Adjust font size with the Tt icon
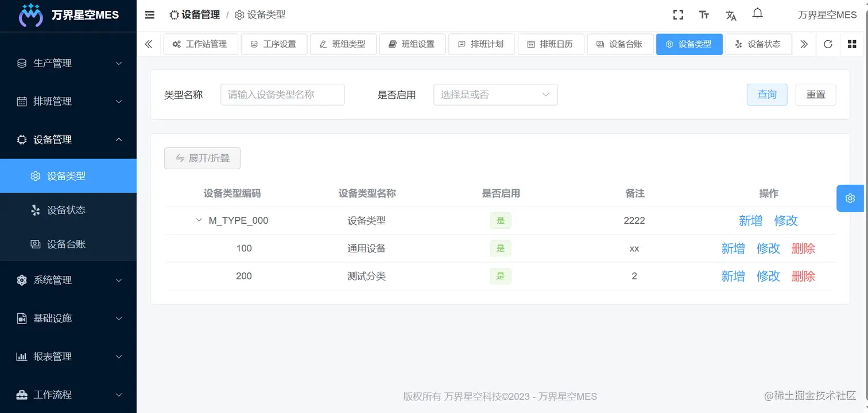 (704, 15)
